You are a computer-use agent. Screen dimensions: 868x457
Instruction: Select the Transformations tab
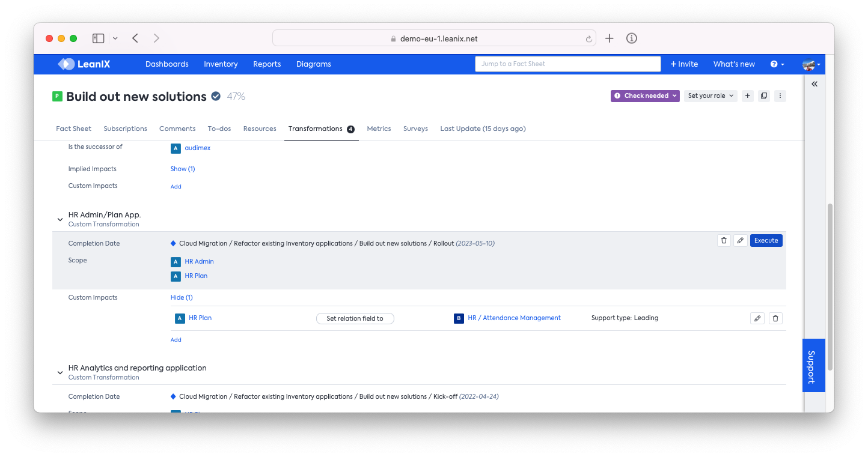tap(322, 129)
